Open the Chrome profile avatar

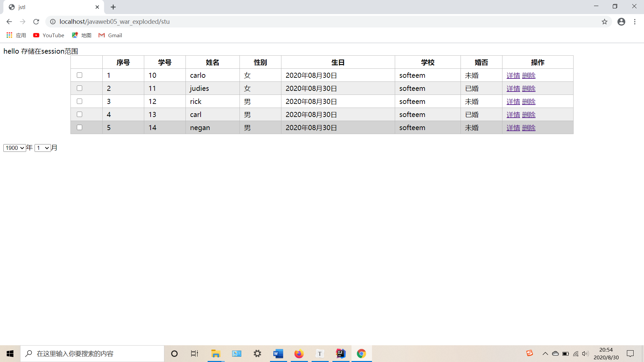point(621,21)
